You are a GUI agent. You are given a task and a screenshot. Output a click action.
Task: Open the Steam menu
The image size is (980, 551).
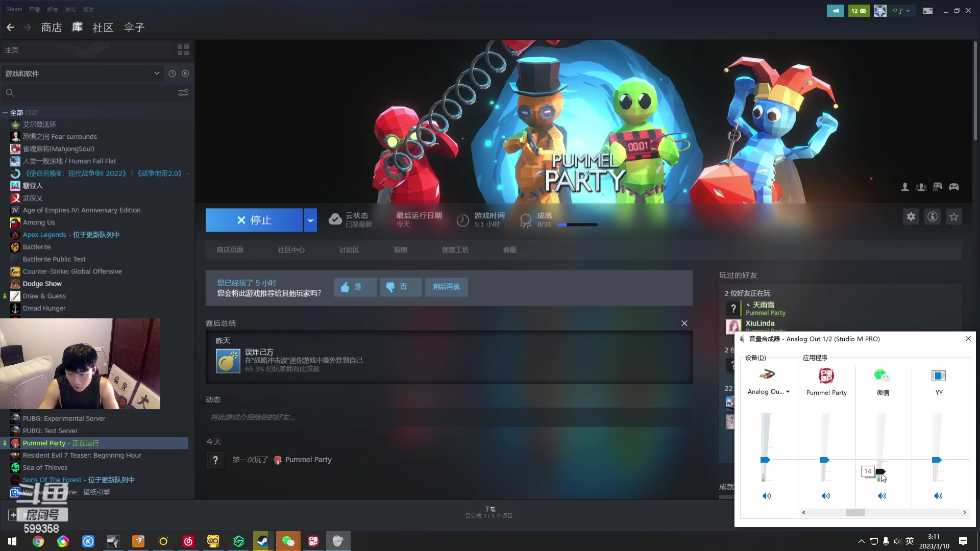(14, 10)
